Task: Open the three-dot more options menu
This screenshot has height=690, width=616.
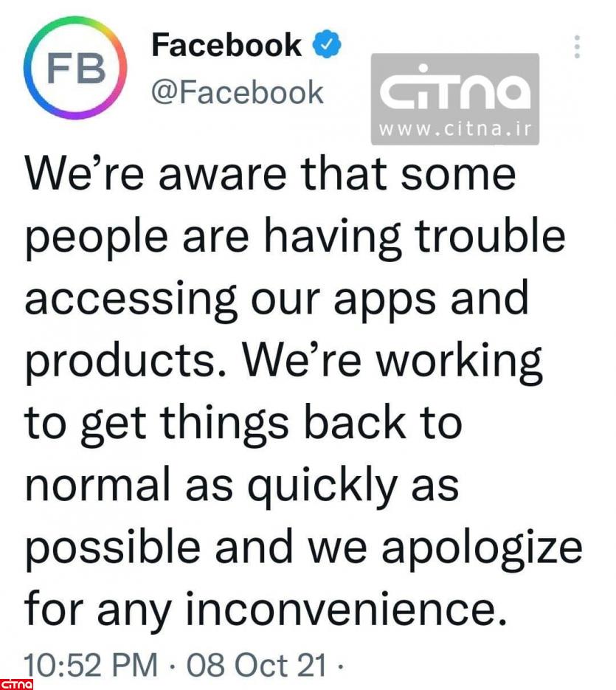Action: [577, 46]
